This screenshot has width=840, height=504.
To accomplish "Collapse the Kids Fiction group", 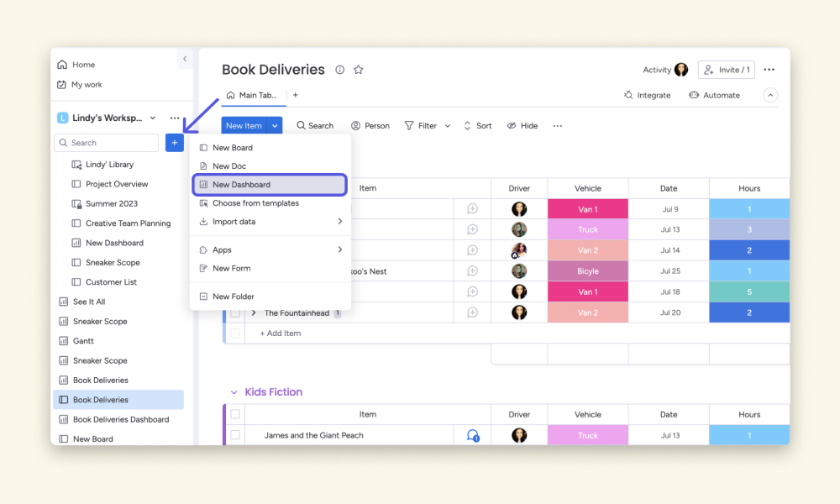I will pyautogui.click(x=234, y=392).
